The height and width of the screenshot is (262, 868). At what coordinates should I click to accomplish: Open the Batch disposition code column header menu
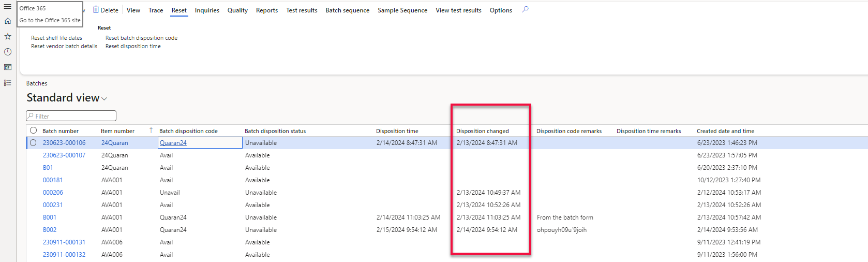(x=188, y=131)
